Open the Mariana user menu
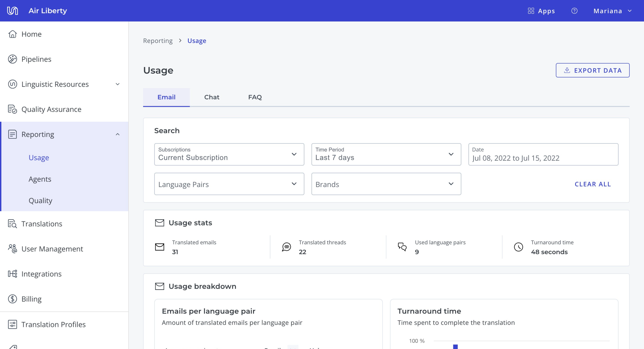644x349 pixels. click(x=613, y=11)
